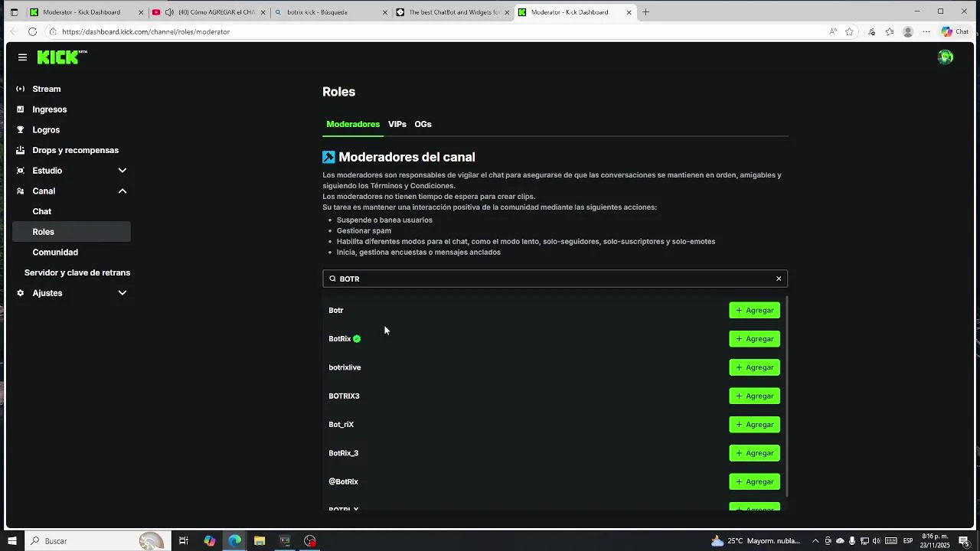This screenshot has height=551, width=980.
Task: Click the BotRix verified badge
Action: click(x=357, y=339)
